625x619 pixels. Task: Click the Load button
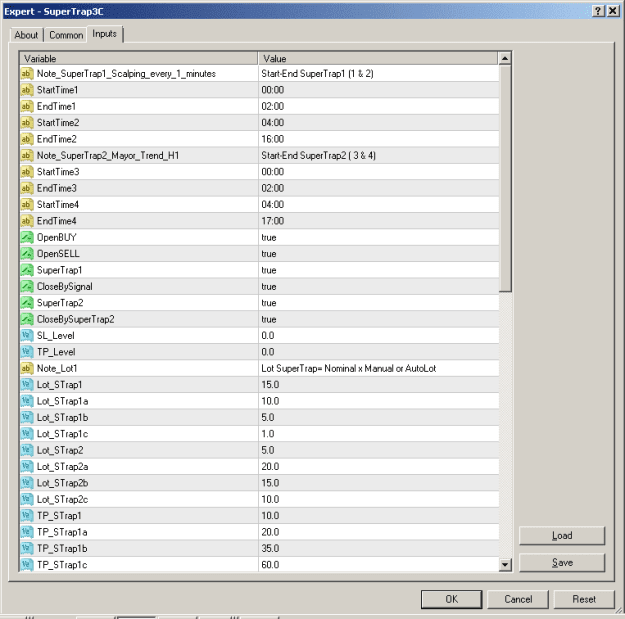click(562, 536)
